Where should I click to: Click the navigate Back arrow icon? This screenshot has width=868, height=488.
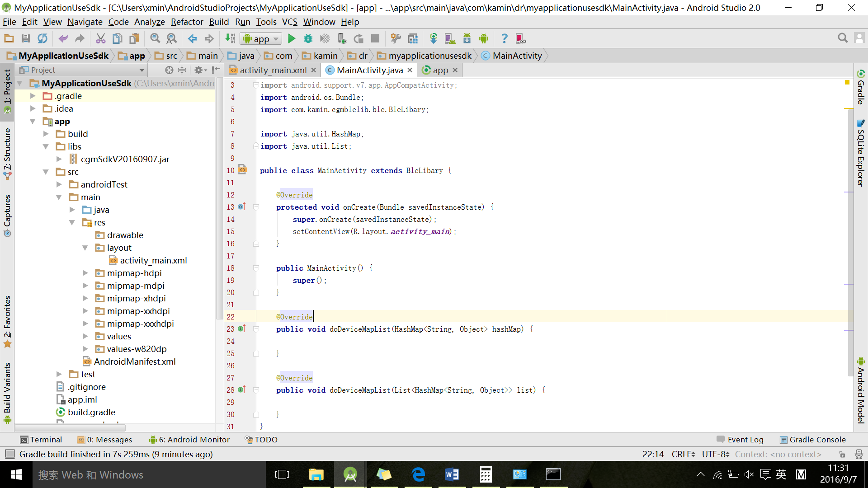pyautogui.click(x=193, y=39)
